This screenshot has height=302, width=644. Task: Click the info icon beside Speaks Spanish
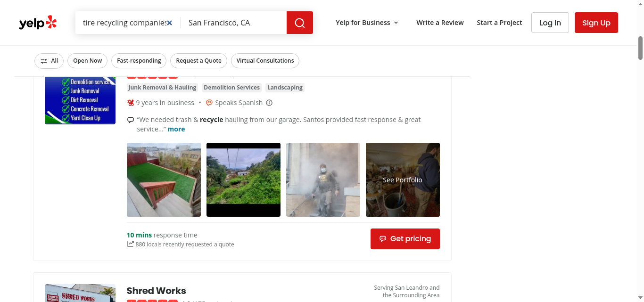269,103
